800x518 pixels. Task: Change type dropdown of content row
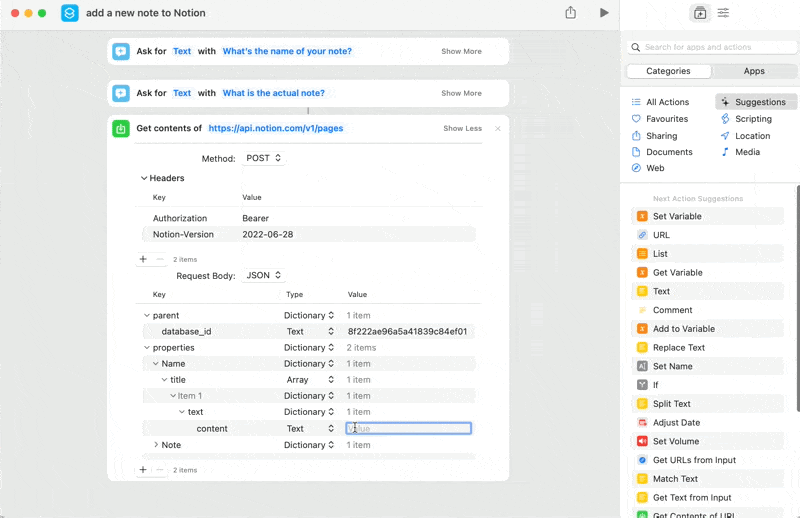click(310, 429)
